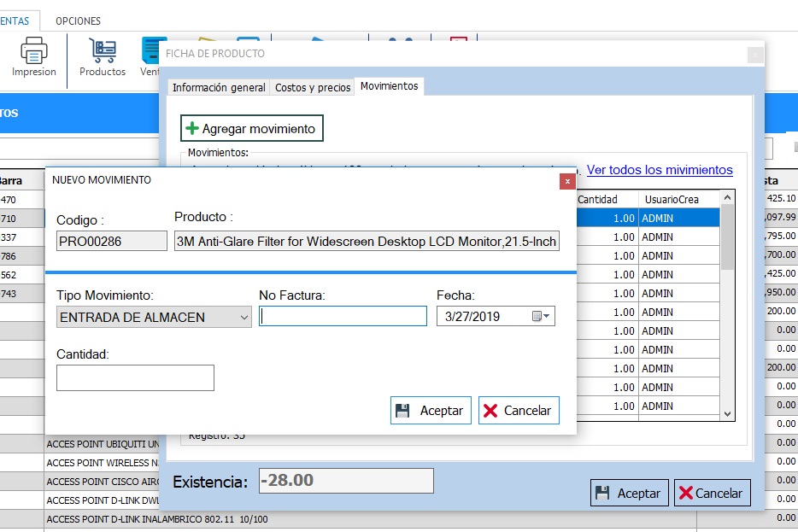Open the Productos toolbar icon
This screenshot has width=798, height=532.
click(x=103, y=51)
